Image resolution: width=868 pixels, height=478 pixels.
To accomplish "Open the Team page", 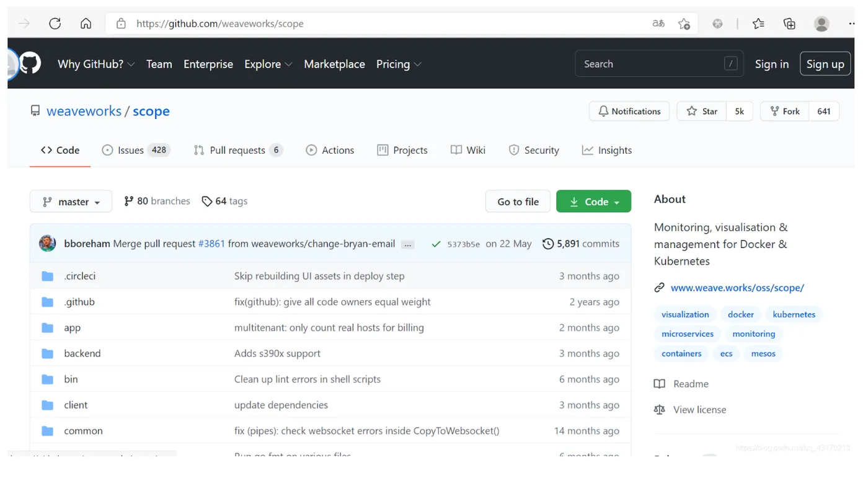I will pyautogui.click(x=159, y=64).
